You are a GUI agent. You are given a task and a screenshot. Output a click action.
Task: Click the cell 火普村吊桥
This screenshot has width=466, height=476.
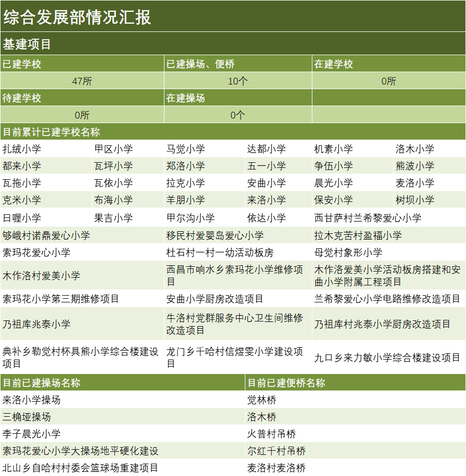[x=355, y=433]
